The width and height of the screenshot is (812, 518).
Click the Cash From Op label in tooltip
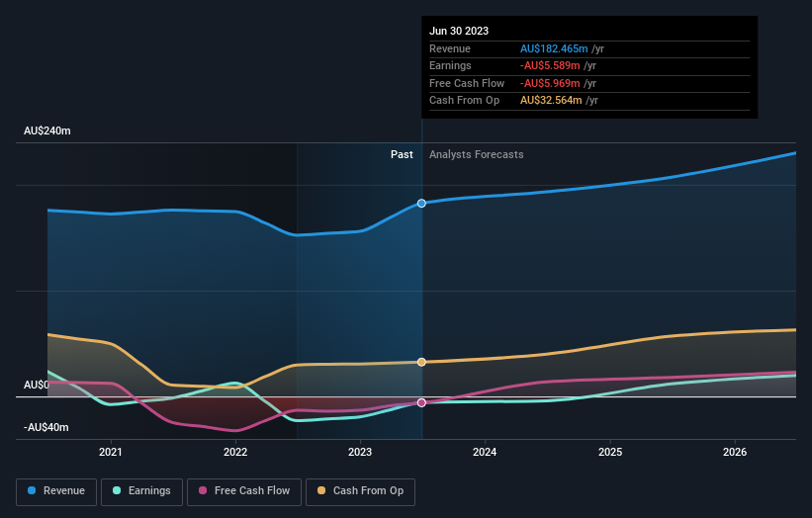coord(464,101)
